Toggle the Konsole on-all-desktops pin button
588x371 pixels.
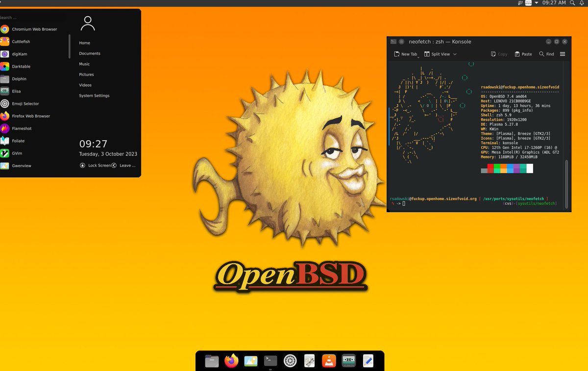[401, 42]
